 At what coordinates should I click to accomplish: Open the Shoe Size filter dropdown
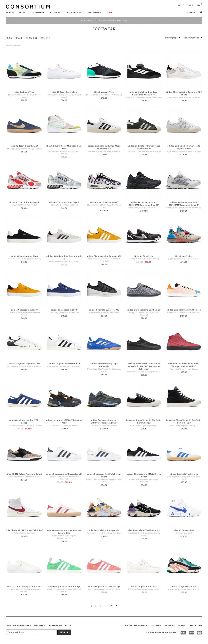click(x=33, y=38)
